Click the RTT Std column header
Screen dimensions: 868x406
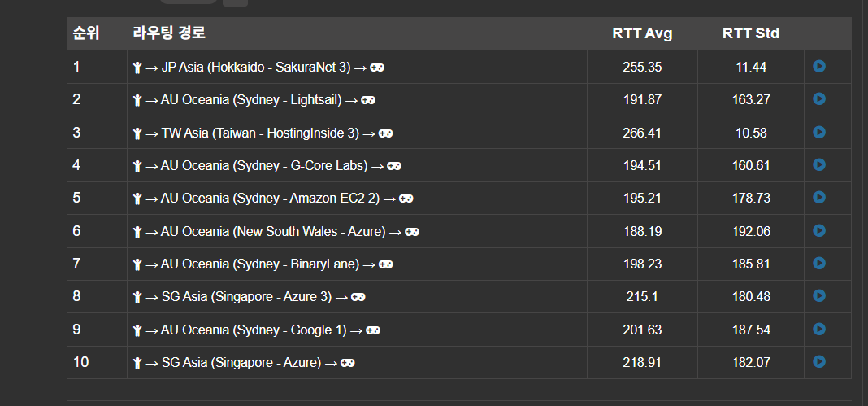(751, 33)
